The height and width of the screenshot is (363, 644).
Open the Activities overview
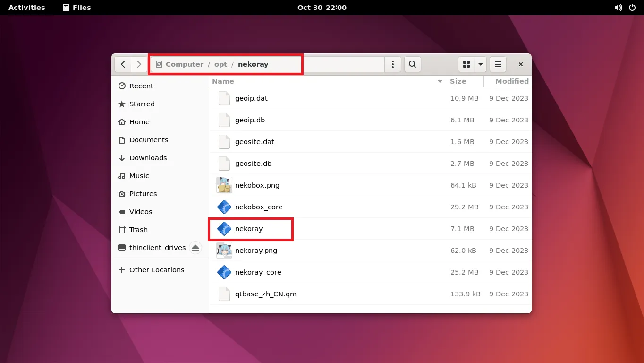pos(27,8)
